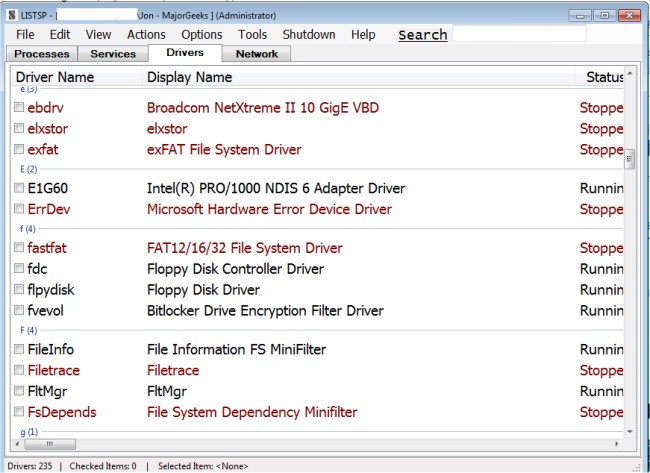Select the ErrDev driver checkbox
Screen dimensions: 650x473
point(19,209)
